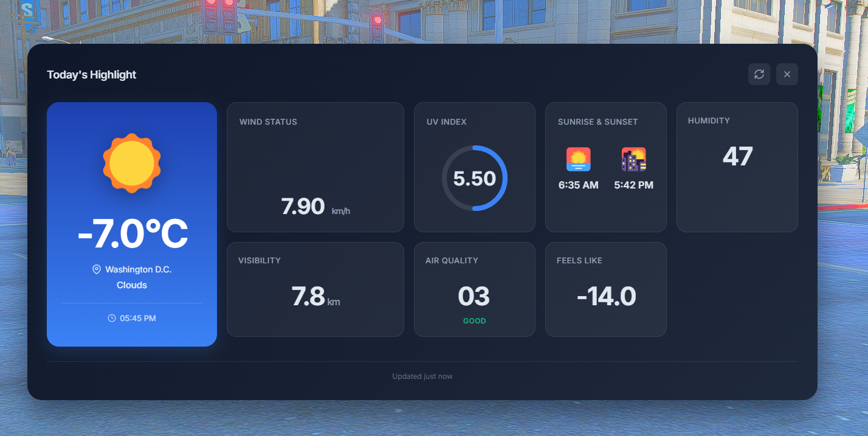Click the location pin icon beside Washington D.C.
The height and width of the screenshot is (436, 868).
(x=96, y=269)
